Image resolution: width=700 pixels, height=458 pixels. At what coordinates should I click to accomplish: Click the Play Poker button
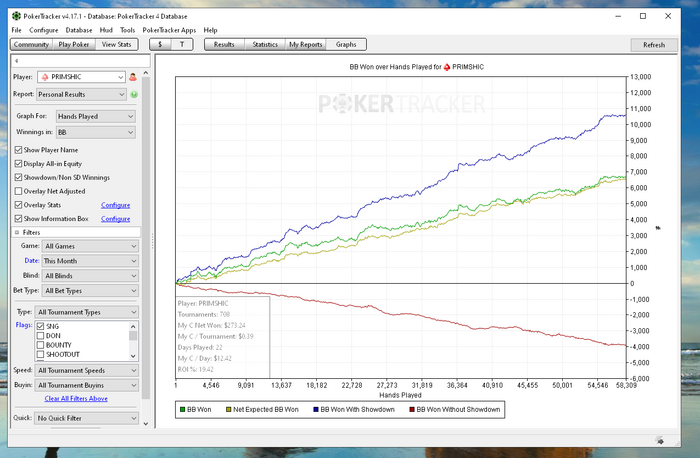[x=74, y=44]
